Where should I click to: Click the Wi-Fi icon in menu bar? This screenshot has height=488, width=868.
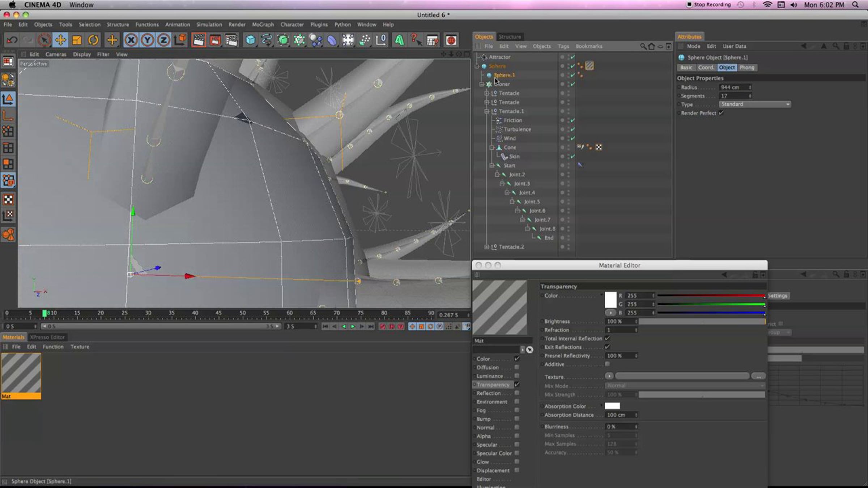[x=767, y=5]
